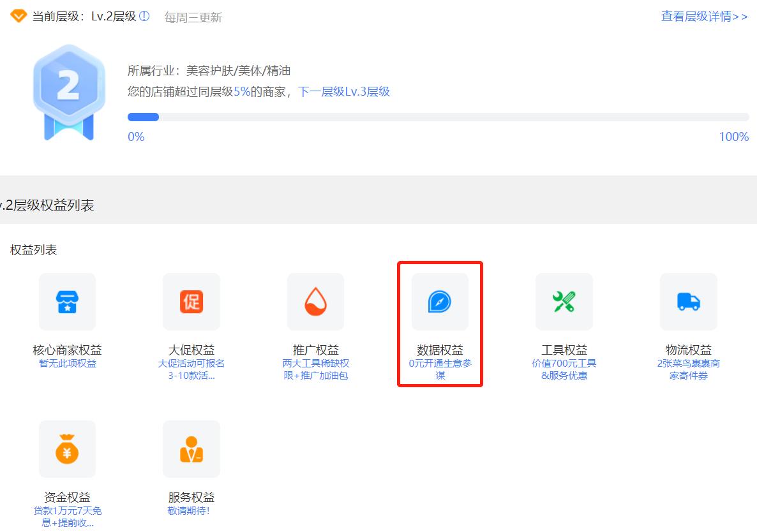757x532 pixels.
Task: Select the 物流权益 truck icon
Action: tap(688, 301)
